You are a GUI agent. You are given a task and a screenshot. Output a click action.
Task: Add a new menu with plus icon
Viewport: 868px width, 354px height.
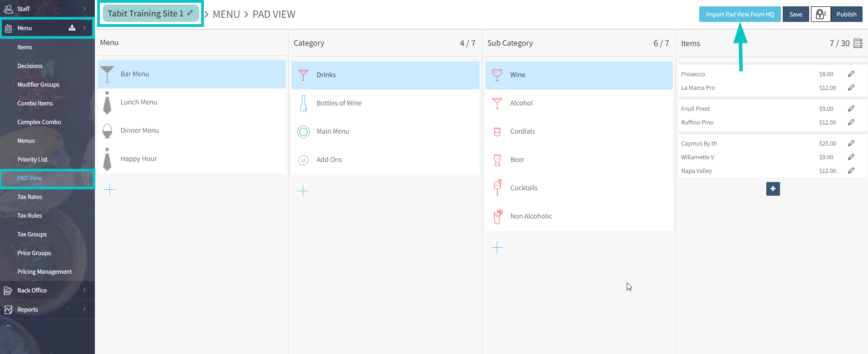110,190
